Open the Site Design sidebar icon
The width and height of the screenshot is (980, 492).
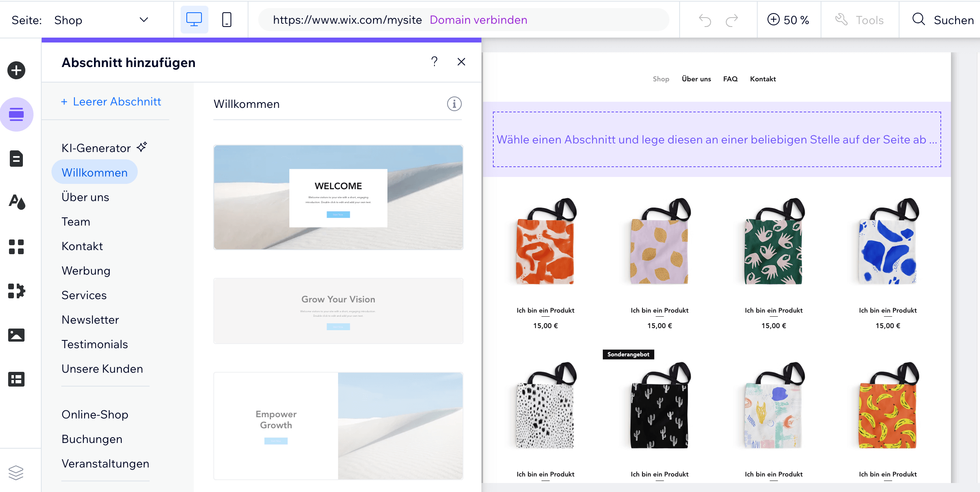pyautogui.click(x=17, y=202)
